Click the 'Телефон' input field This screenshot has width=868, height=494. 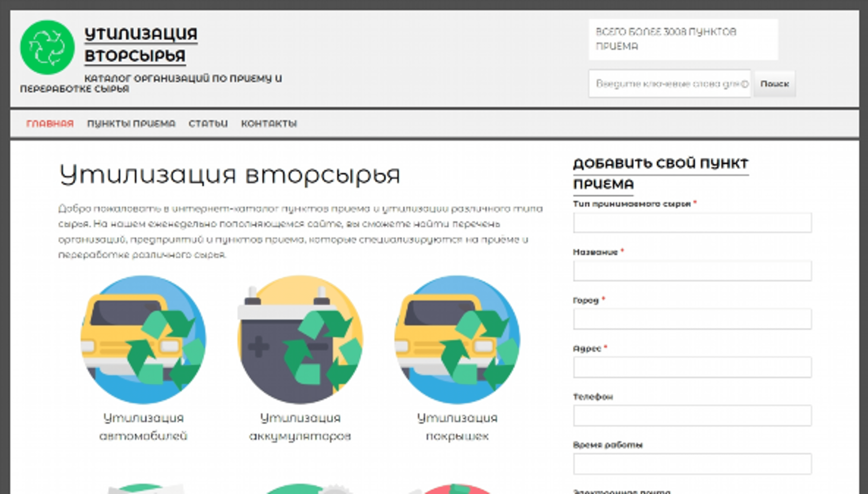tap(692, 415)
